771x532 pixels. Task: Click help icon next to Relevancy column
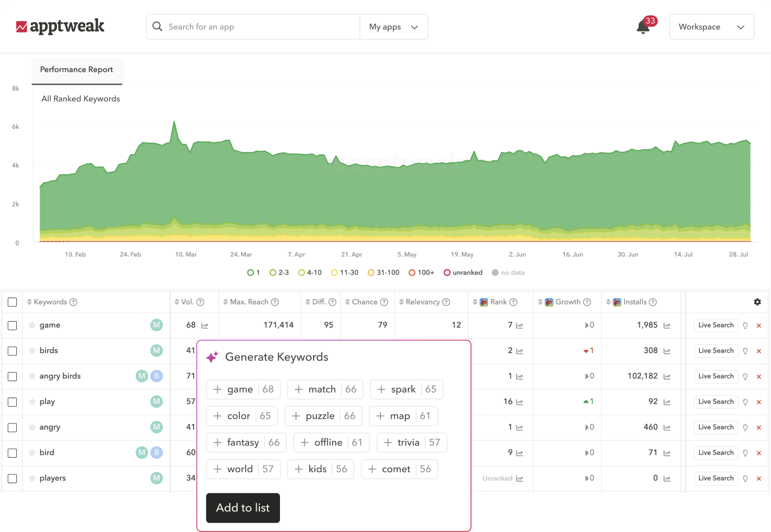point(446,302)
